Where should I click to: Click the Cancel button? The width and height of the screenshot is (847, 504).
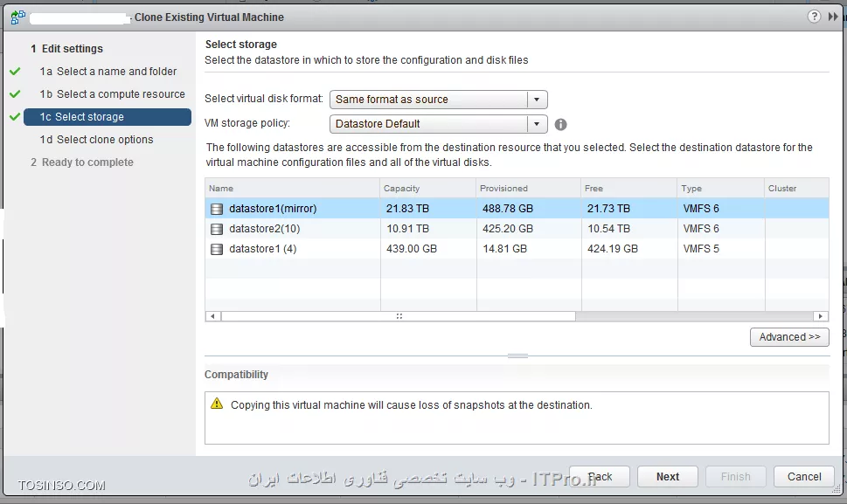tap(804, 476)
